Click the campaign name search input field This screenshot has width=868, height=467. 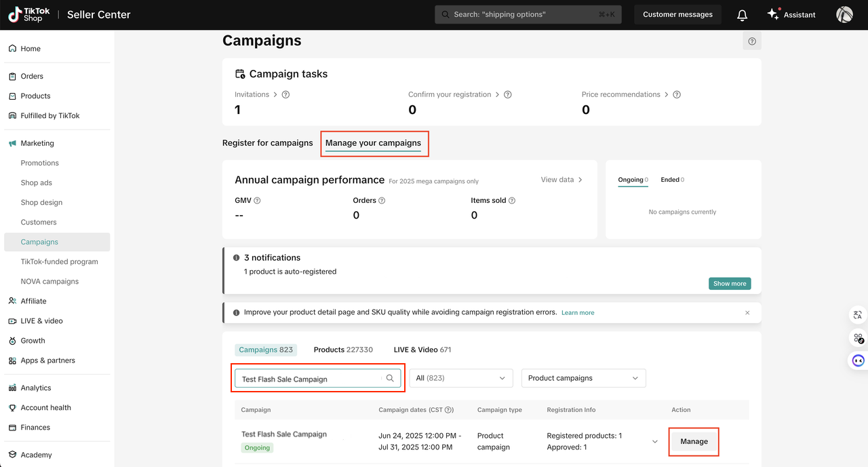pyautogui.click(x=309, y=379)
